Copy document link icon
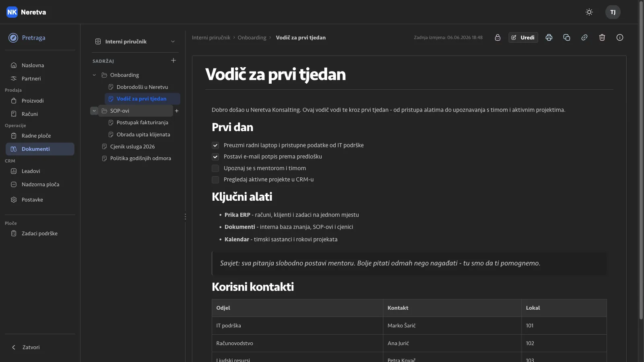This screenshot has height=362, width=644. coord(584,37)
